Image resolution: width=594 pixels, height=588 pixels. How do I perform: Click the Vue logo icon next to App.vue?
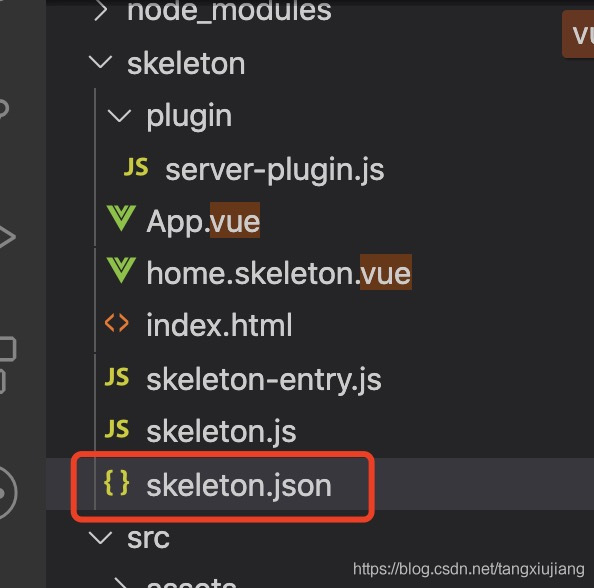click(x=121, y=218)
